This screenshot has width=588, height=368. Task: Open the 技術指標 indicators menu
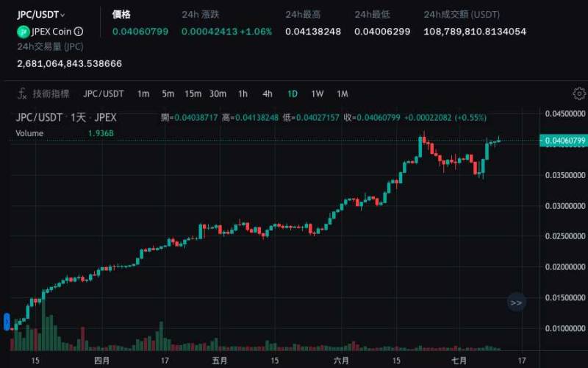click(51, 93)
